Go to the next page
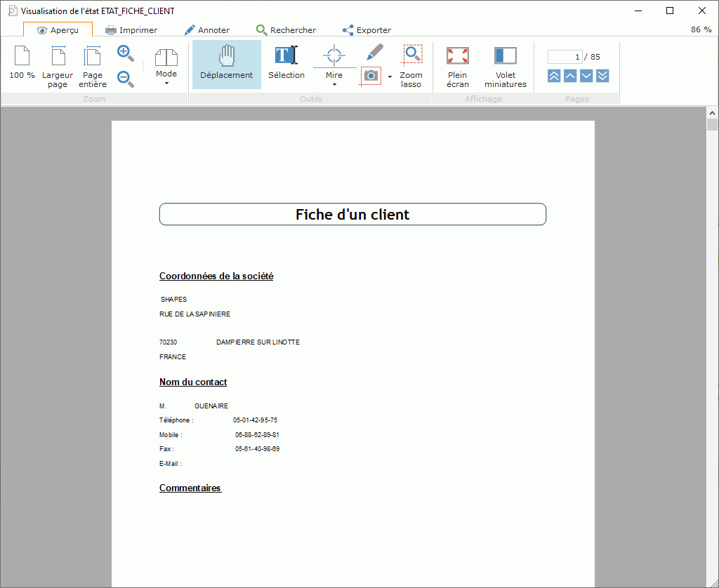This screenshot has width=719, height=588. [x=586, y=76]
